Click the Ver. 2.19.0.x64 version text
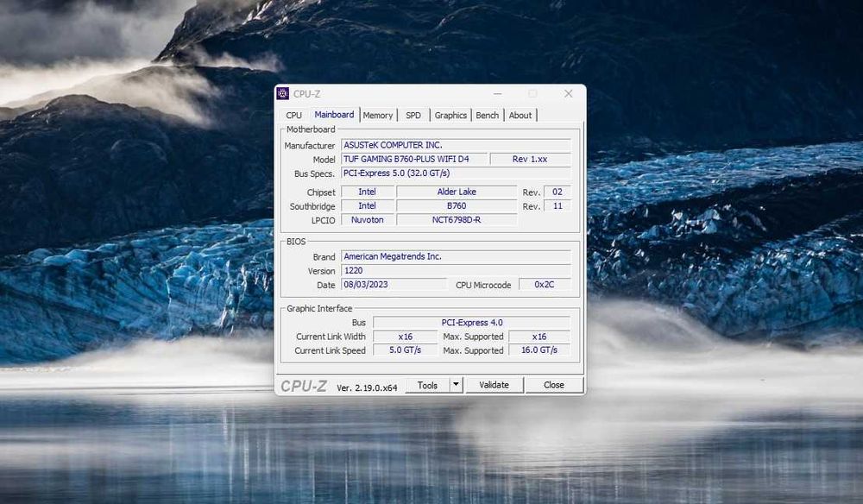Viewport: 863px width, 504px height. (367, 387)
